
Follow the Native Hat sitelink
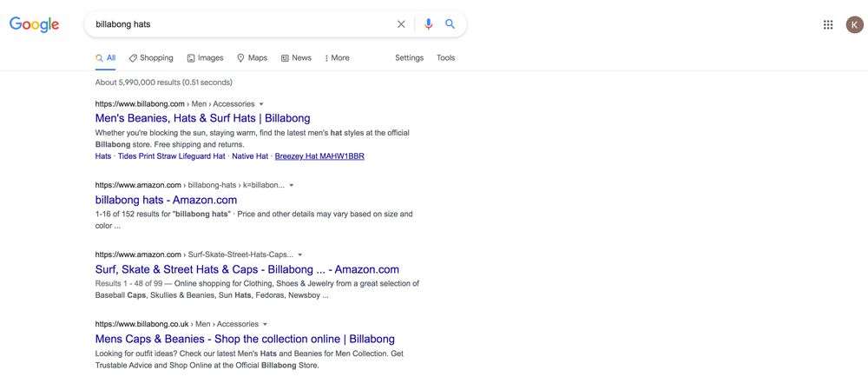(250, 156)
